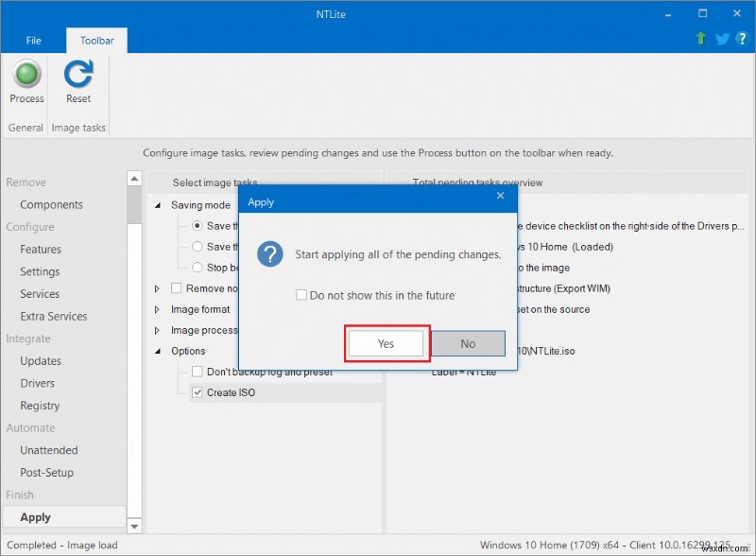Viewport: 756px width, 556px height.
Task: Open the Drivers sidebar page
Action: pos(37,383)
